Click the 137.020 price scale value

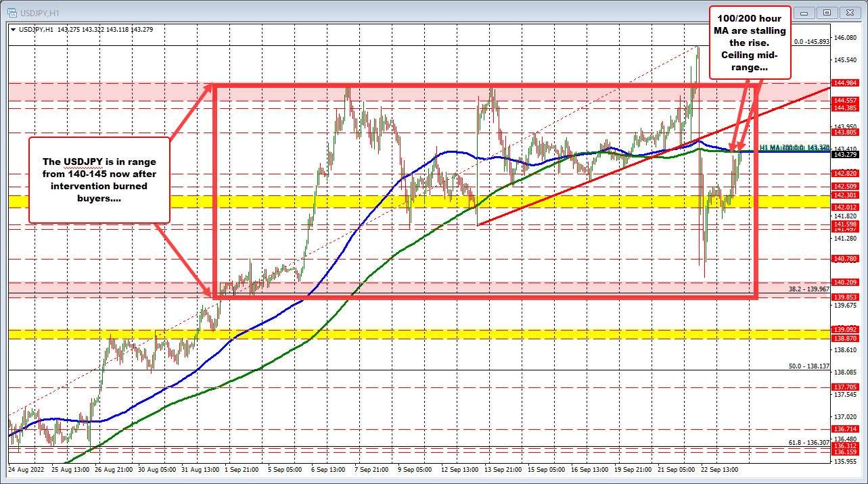(x=845, y=416)
